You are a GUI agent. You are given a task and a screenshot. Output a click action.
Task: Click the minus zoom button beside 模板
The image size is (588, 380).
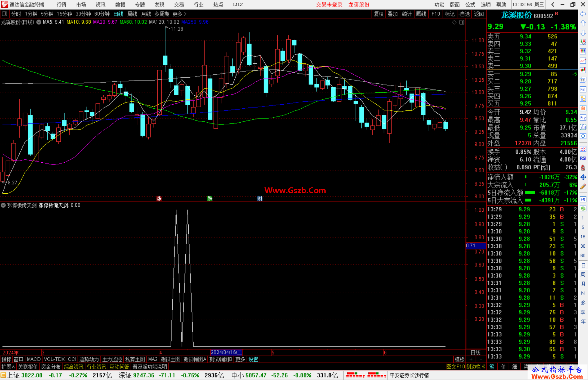[481, 359]
